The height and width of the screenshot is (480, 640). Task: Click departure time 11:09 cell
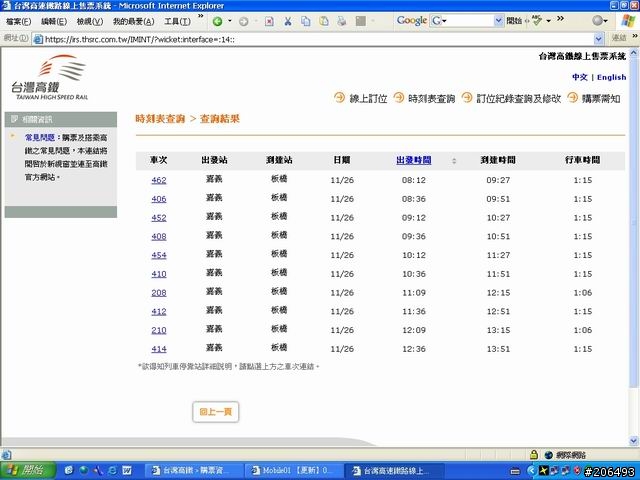(414, 293)
